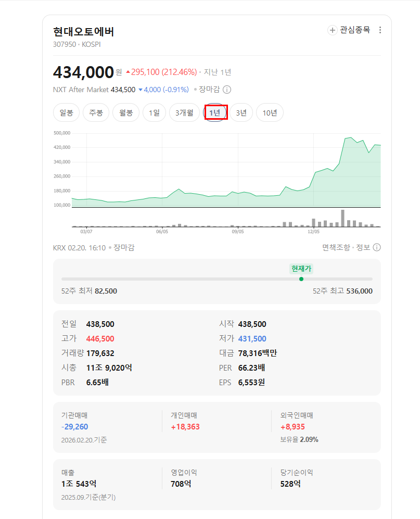Click the 06/05 date label on chart axis

pyautogui.click(x=162, y=232)
